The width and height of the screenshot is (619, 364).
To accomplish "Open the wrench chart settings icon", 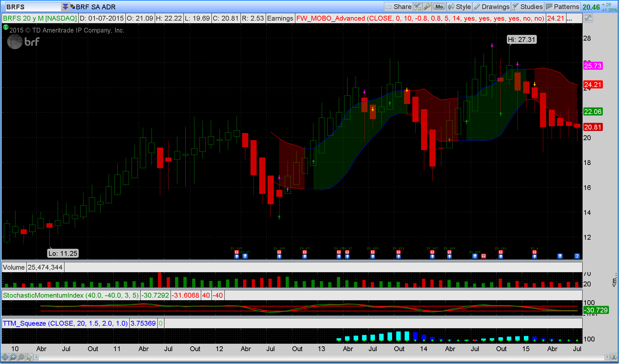I will coord(427,7).
